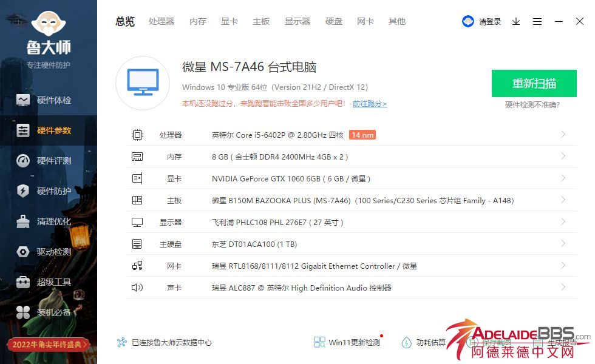Open the hamburger menu icon
Viewport: 595px width, 364px height.
(537, 21)
